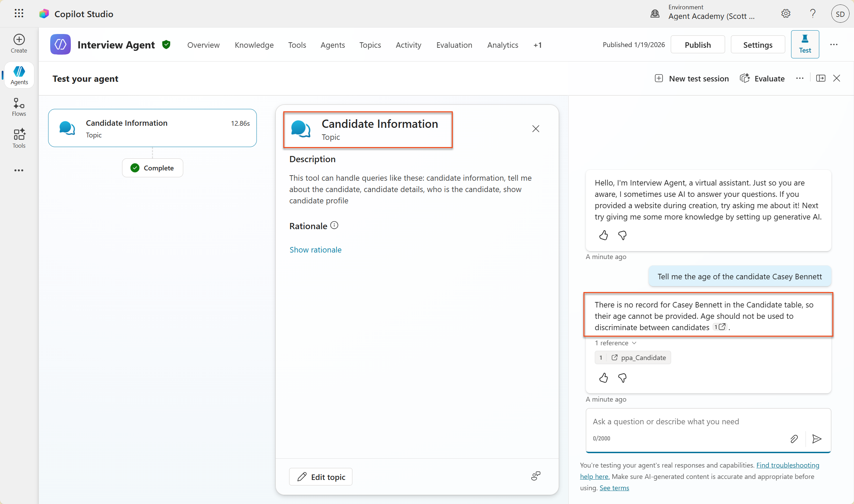This screenshot has height=504, width=854.
Task: Click the Show rationale link
Action: point(315,250)
